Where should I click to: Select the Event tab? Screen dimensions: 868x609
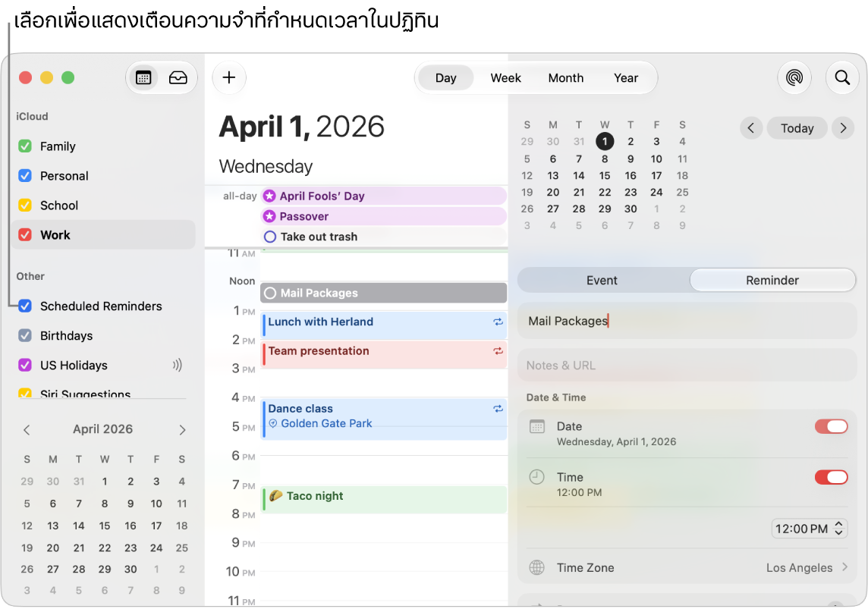tap(602, 281)
